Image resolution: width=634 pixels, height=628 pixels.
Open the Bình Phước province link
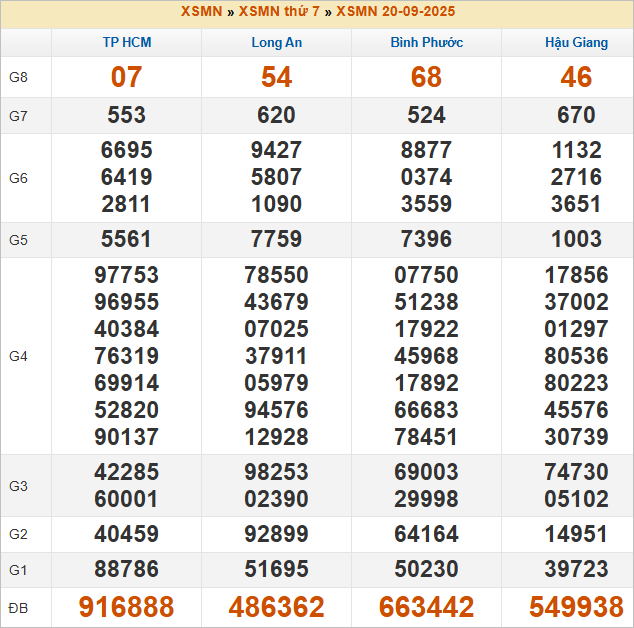(x=426, y=43)
